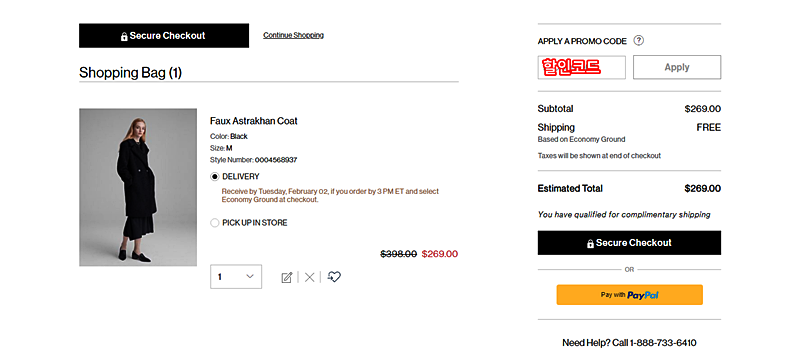
Task: Click the Shopping Bag (1) heading
Action: pyautogui.click(x=130, y=73)
